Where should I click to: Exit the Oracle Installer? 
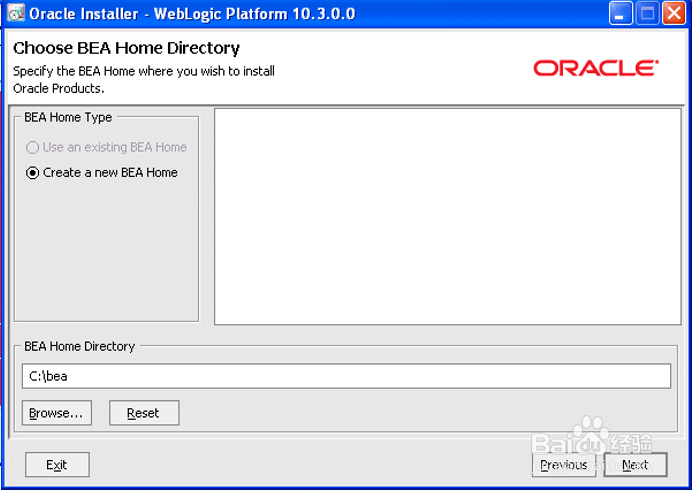[x=57, y=464]
